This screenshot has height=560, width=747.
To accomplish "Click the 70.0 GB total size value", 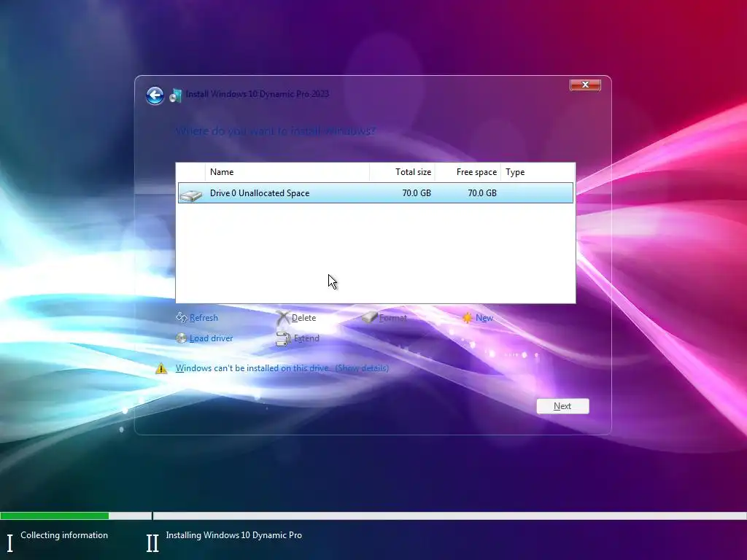I will click(417, 192).
